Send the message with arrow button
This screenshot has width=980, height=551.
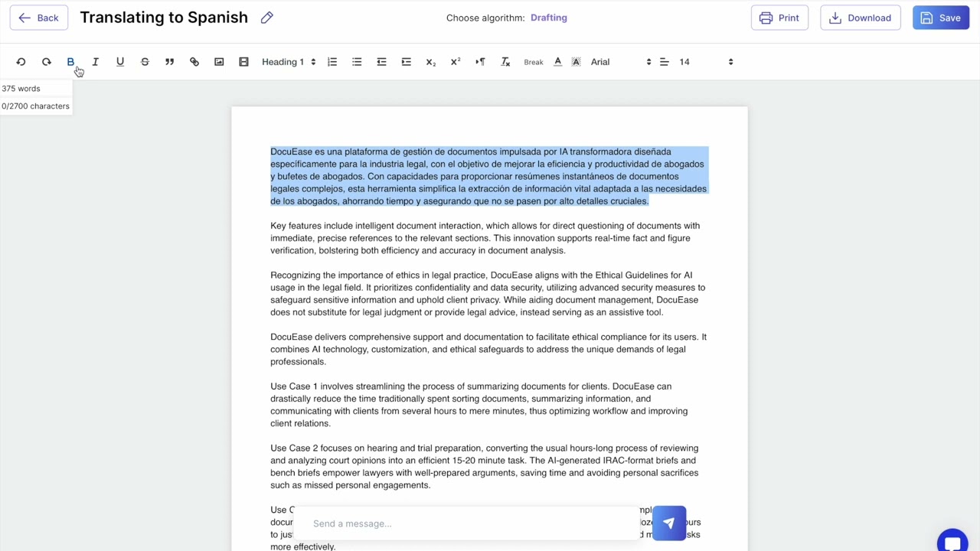pyautogui.click(x=668, y=523)
